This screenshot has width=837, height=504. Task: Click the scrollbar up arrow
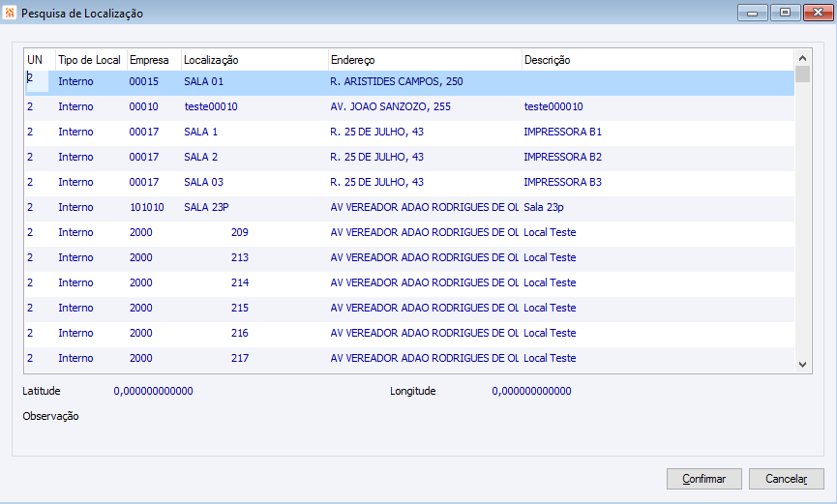[x=802, y=58]
